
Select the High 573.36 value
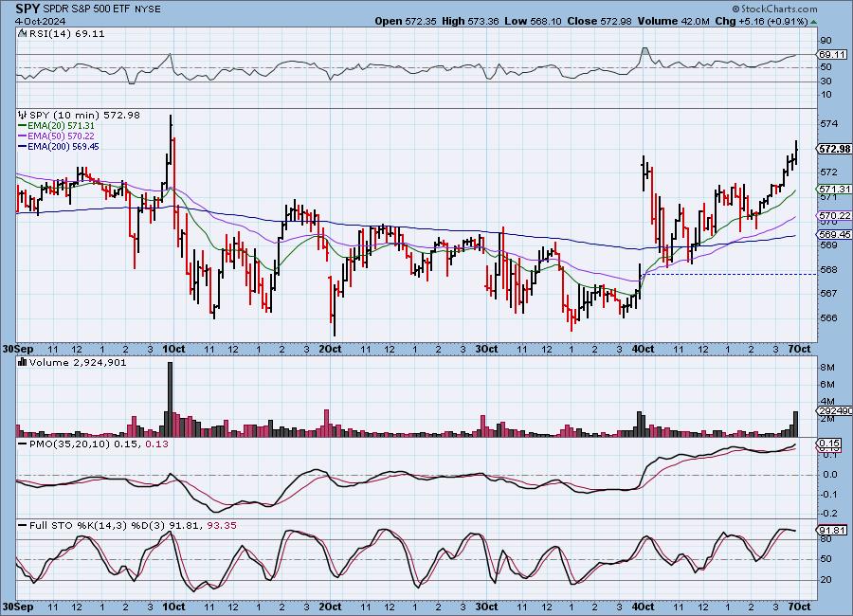pyautogui.click(x=470, y=21)
